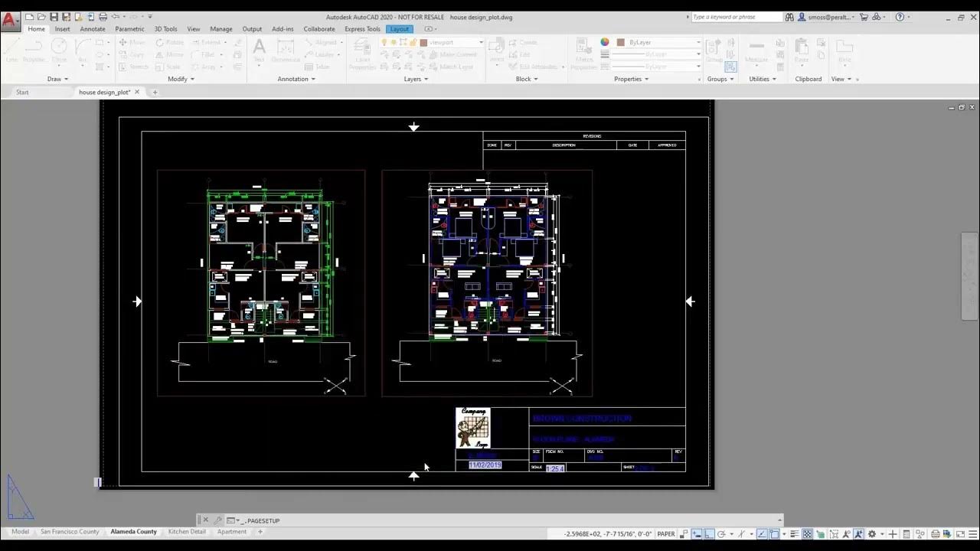The height and width of the screenshot is (551, 980).
Task: Click the Match Properties icon
Action: (583, 54)
